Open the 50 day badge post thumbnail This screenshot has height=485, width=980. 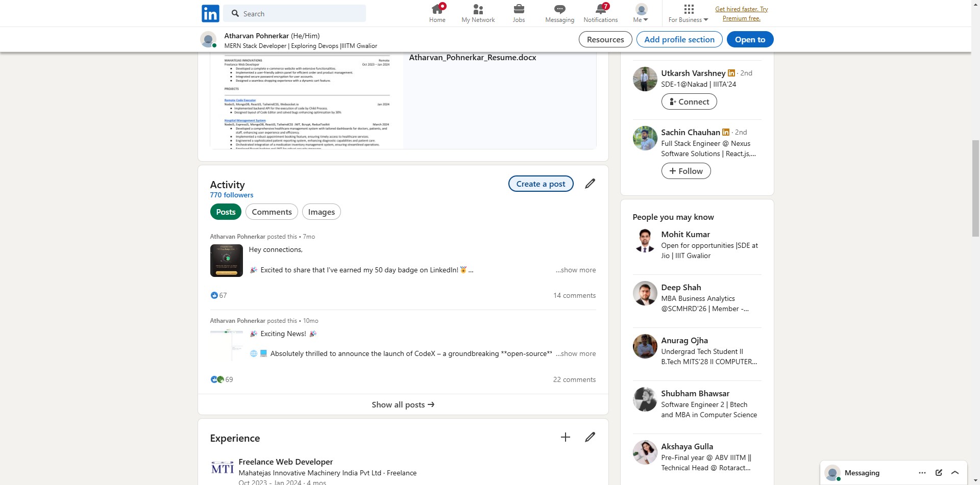226,261
